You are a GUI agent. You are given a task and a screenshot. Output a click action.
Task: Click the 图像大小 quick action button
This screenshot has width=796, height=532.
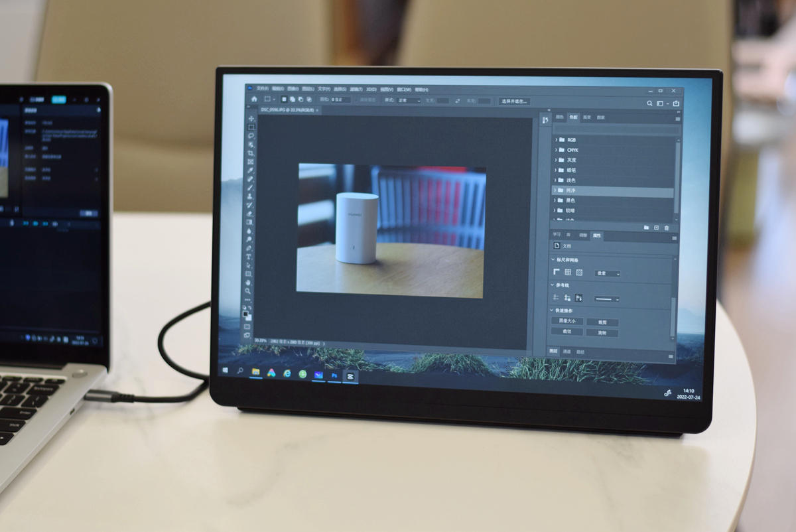point(567,321)
